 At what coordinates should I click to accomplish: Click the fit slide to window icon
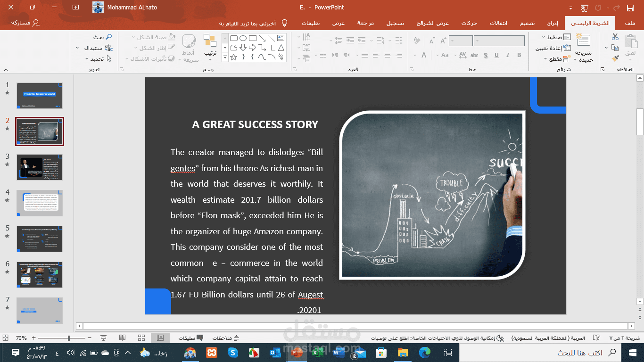point(5,338)
